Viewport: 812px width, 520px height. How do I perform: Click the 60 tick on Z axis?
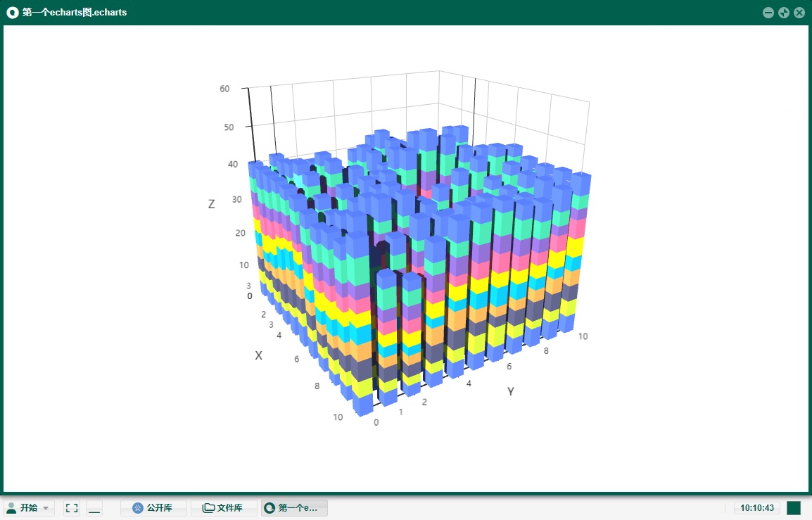point(224,89)
